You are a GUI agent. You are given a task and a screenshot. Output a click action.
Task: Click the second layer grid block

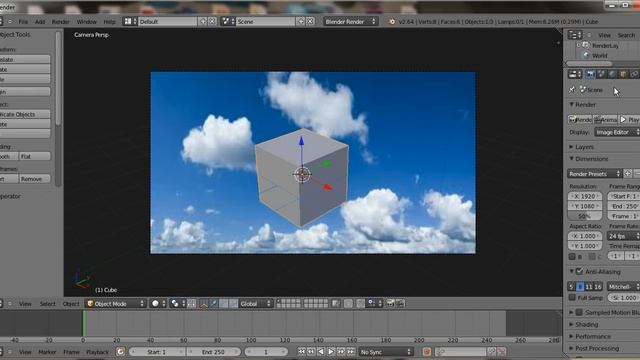[316, 304]
